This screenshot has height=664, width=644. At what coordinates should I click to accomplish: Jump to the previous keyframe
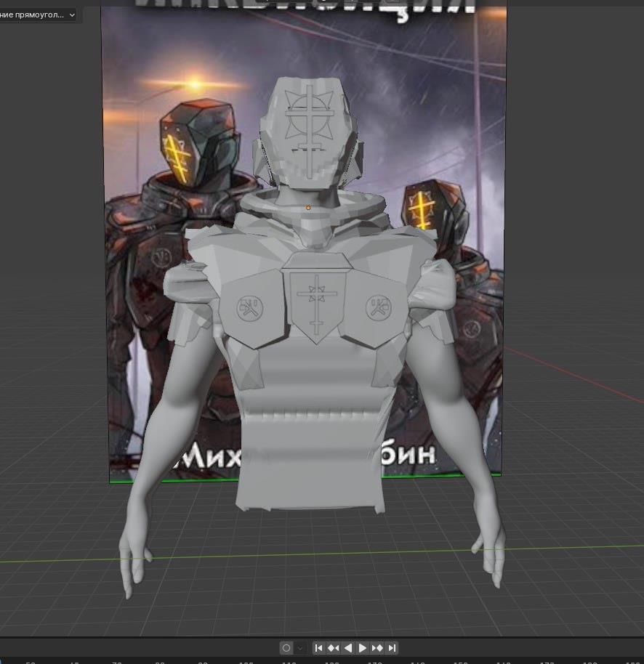coord(334,648)
